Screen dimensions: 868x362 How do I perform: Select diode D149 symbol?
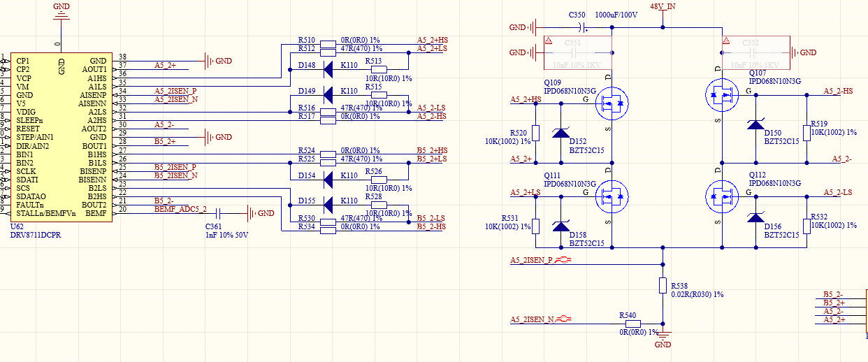pyautogui.click(x=328, y=95)
